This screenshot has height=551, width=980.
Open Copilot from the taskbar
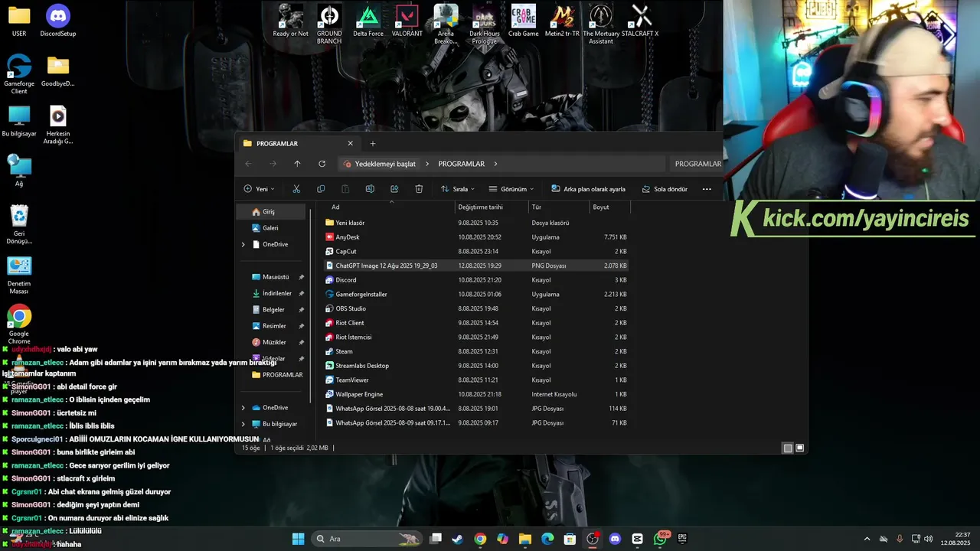[x=502, y=539]
